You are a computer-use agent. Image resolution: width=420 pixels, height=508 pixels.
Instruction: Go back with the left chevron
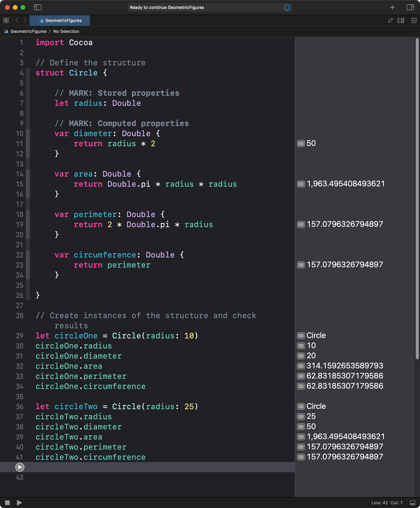click(17, 21)
